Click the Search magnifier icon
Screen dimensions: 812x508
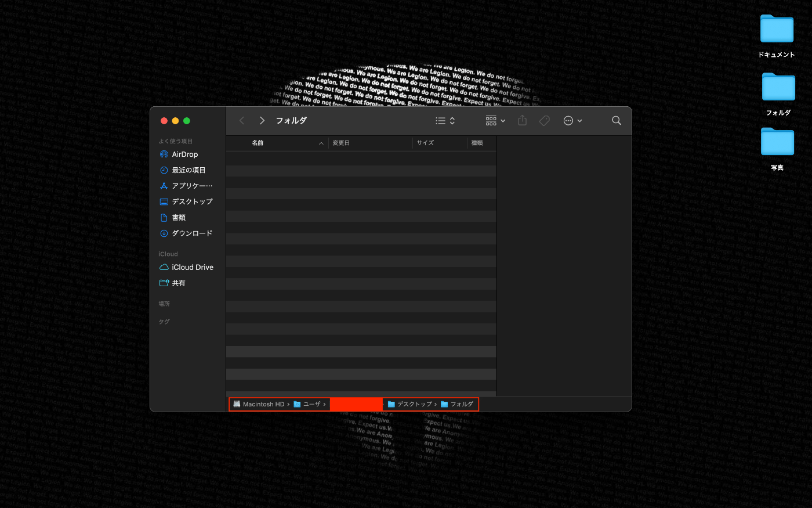[x=617, y=121]
